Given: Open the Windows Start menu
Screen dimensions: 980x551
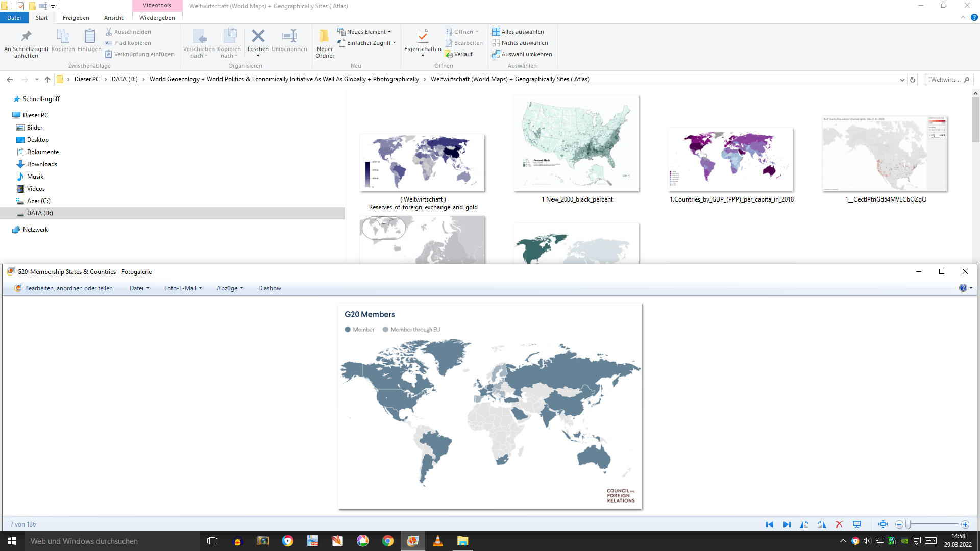Looking at the screenshot, I should 12,541.
